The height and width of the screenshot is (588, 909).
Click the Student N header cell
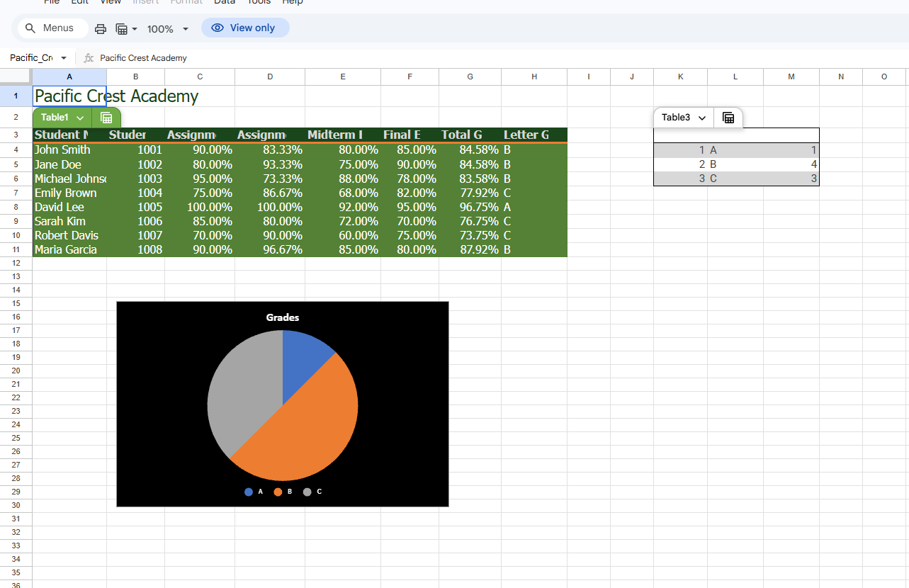(69, 135)
